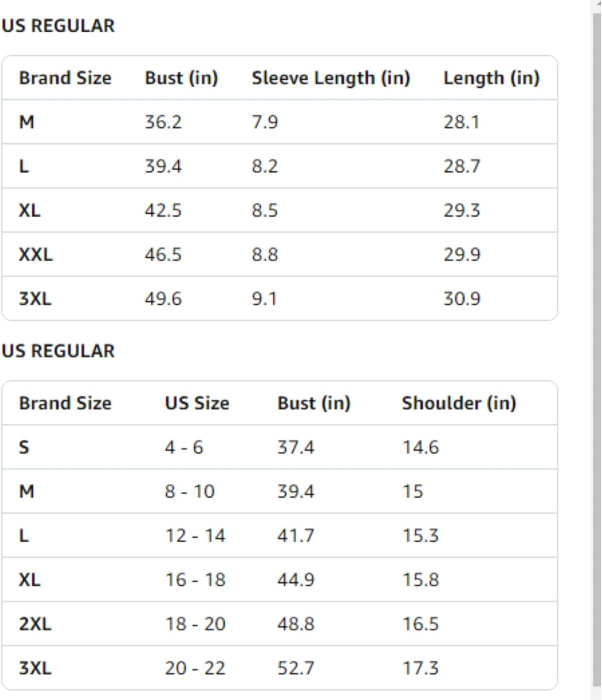Select the 2XL brand size row label

[x=35, y=624]
